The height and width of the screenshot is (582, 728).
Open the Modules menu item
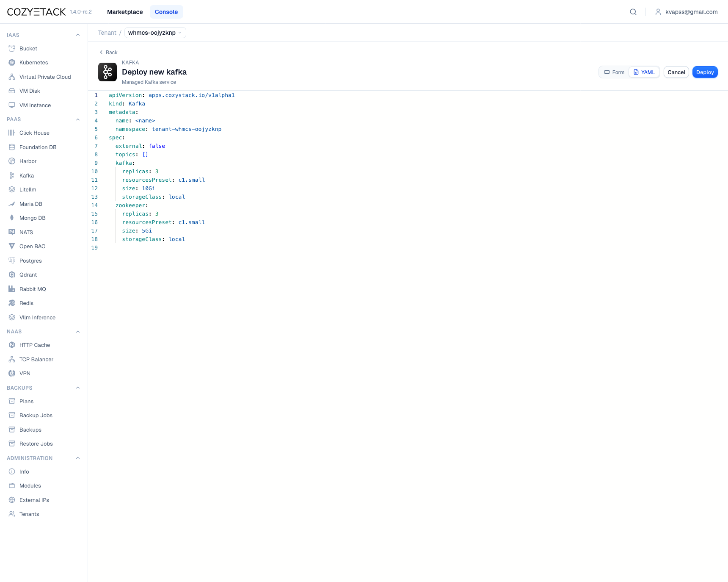coord(30,485)
